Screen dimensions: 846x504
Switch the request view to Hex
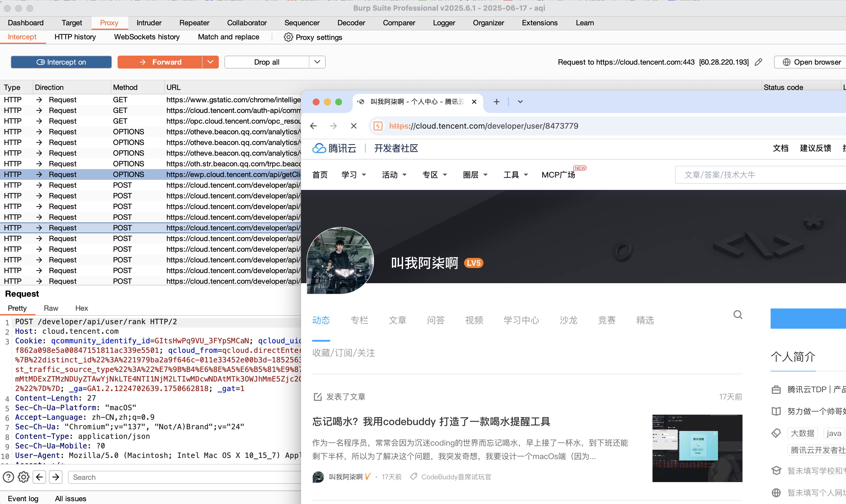click(82, 308)
